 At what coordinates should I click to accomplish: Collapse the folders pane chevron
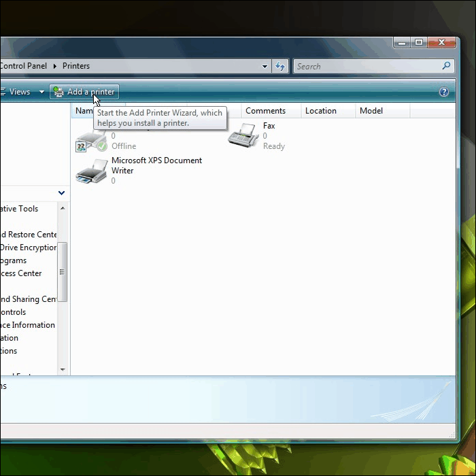[x=62, y=193]
